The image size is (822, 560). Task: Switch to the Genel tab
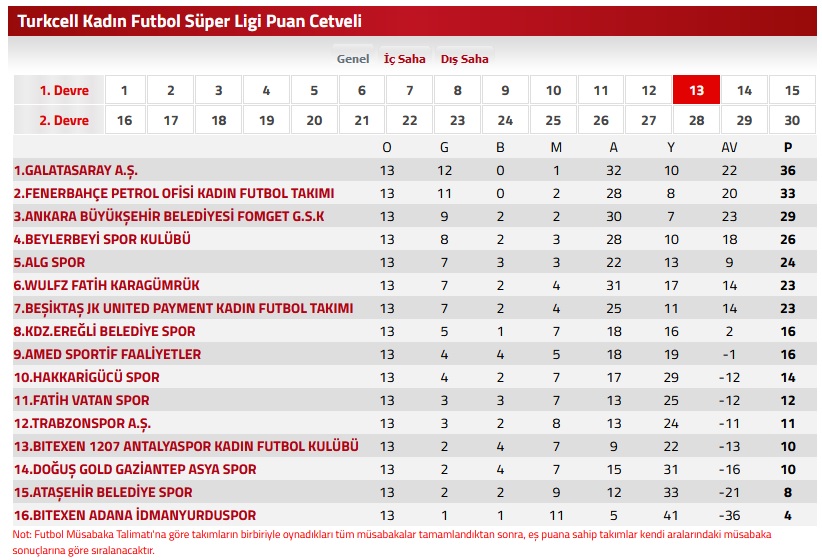tap(353, 59)
